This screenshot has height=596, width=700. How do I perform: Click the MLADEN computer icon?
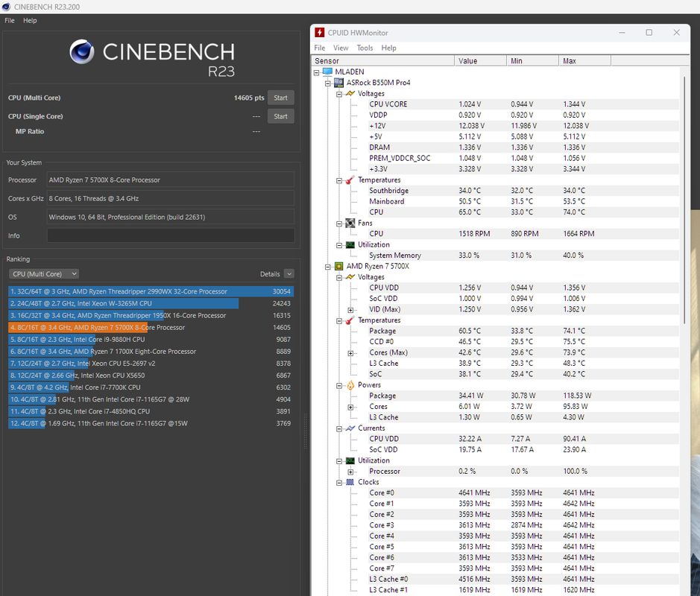pyautogui.click(x=328, y=72)
